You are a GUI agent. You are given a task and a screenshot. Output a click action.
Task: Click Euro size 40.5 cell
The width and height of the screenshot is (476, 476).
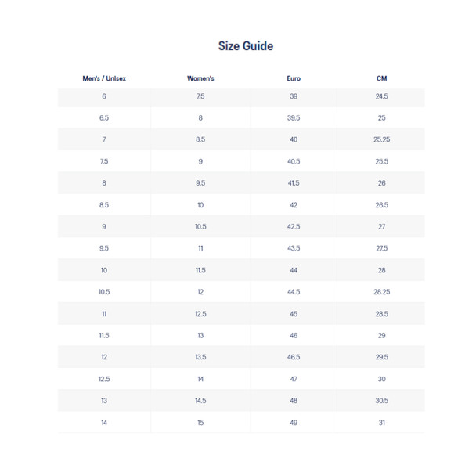click(x=294, y=161)
